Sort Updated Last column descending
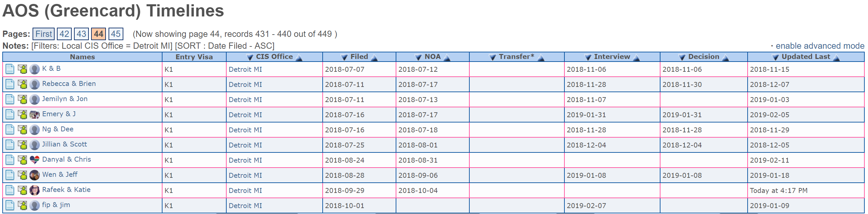This screenshot has height=214, width=868. (775, 57)
